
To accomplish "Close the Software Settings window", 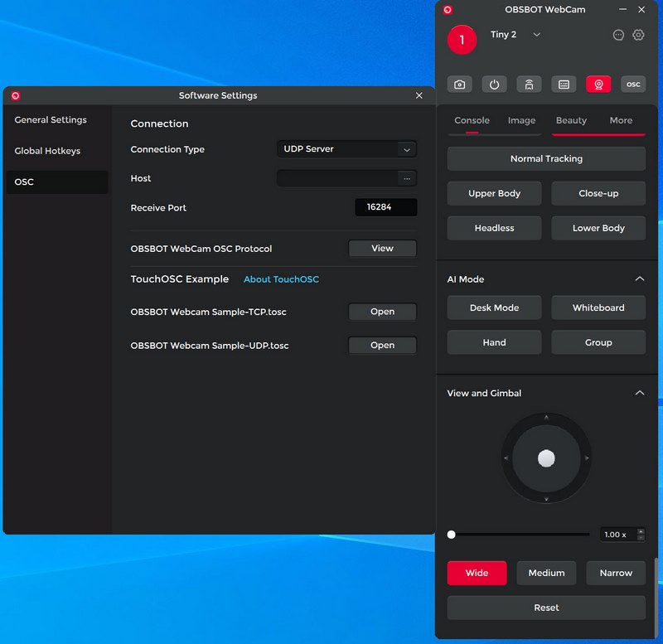I will pyautogui.click(x=419, y=95).
